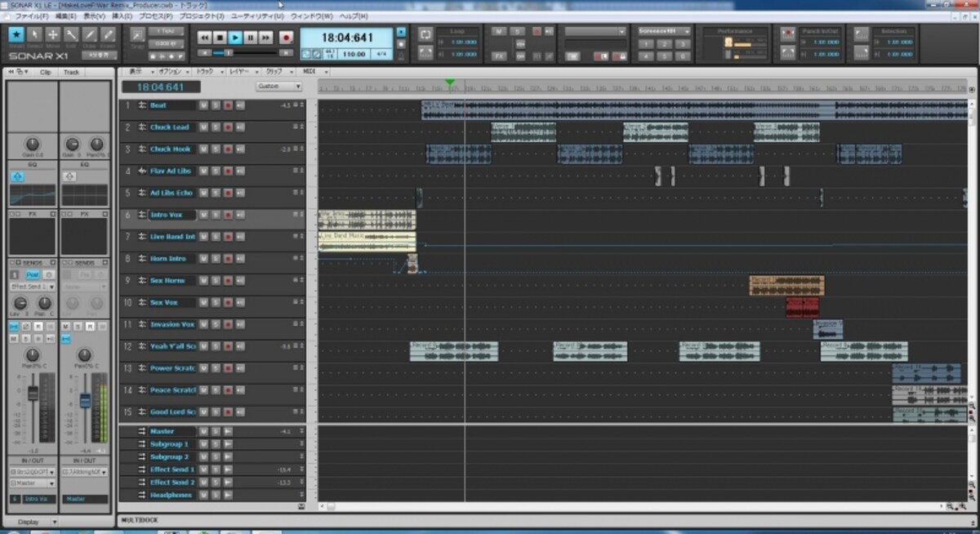Click the transport Record button
Image resolution: width=980 pixels, height=534 pixels.
286,38
